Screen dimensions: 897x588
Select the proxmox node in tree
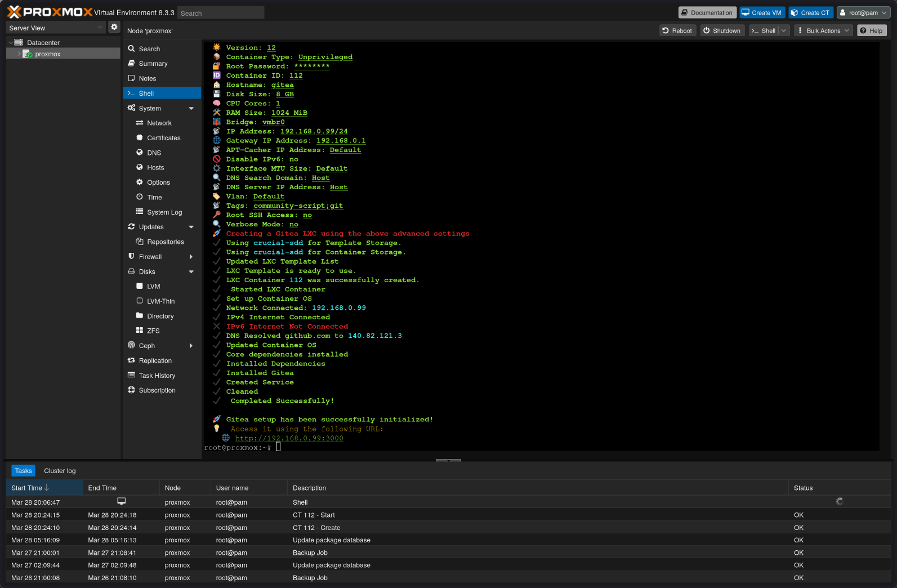pyautogui.click(x=47, y=54)
